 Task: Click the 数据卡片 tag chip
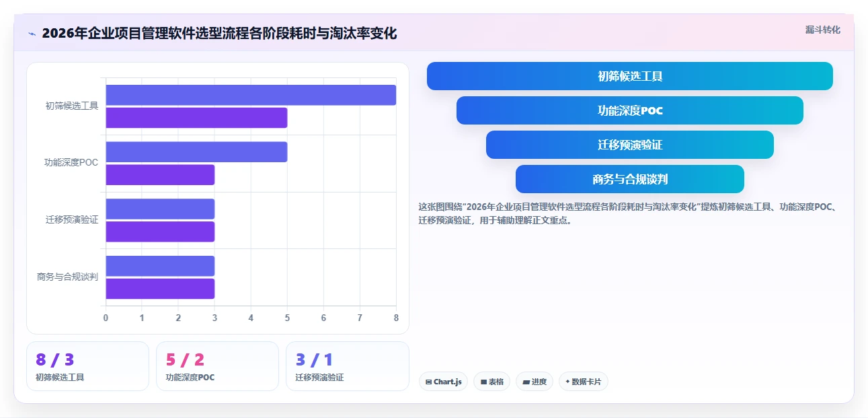(x=584, y=382)
